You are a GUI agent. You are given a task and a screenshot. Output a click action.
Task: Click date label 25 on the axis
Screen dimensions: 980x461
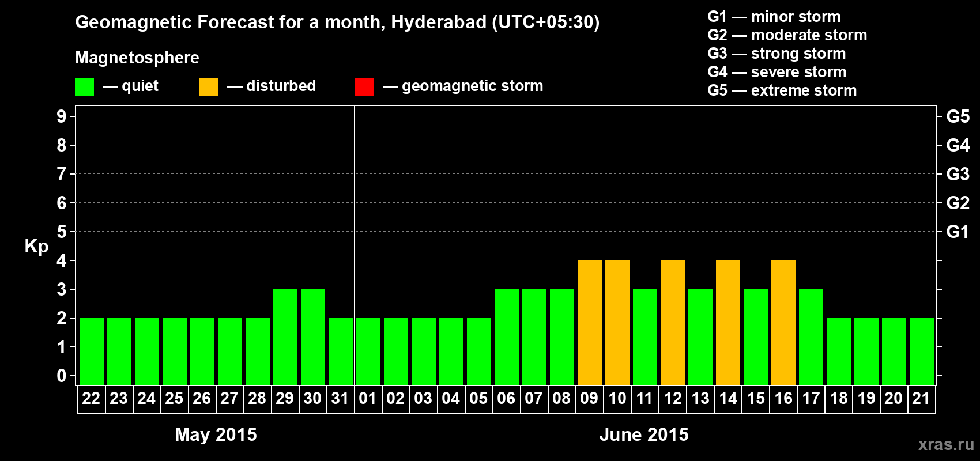pyautogui.click(x=174, y=398)
